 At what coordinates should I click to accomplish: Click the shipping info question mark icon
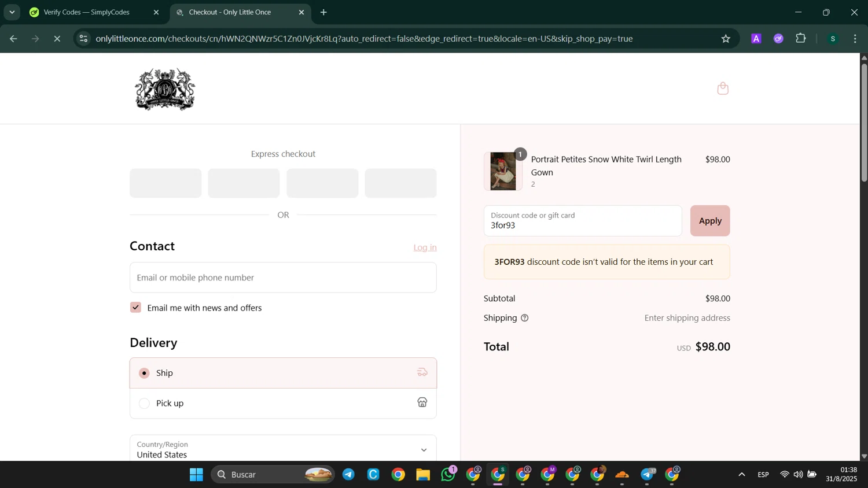[524, 318]
